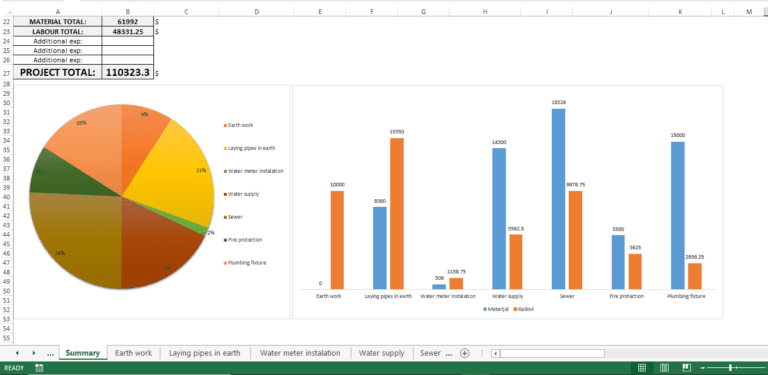The height and width of the screenshot is (375, 768).
Task: Switch to Page Break Preview icon
Action: coord(687,368)
